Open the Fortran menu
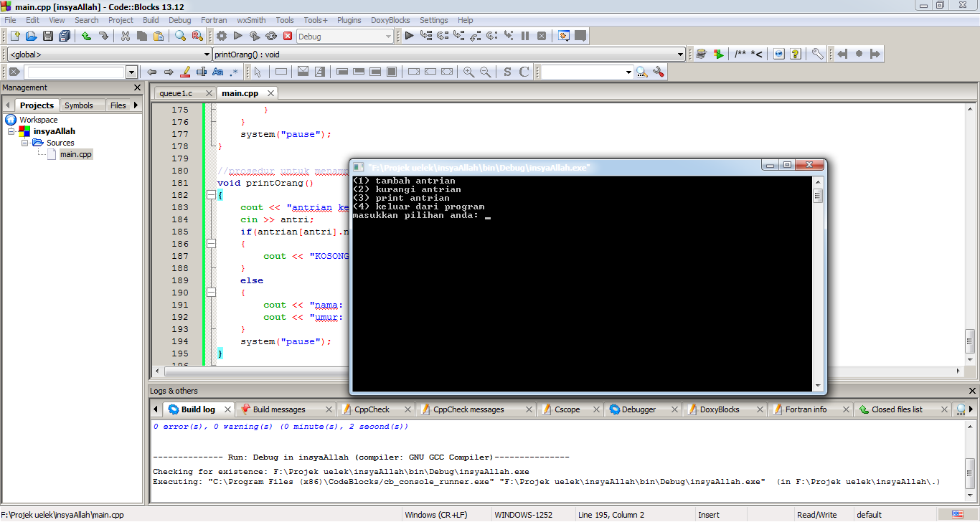The height and width of the screenshot is (522, 980). [214, 20]
